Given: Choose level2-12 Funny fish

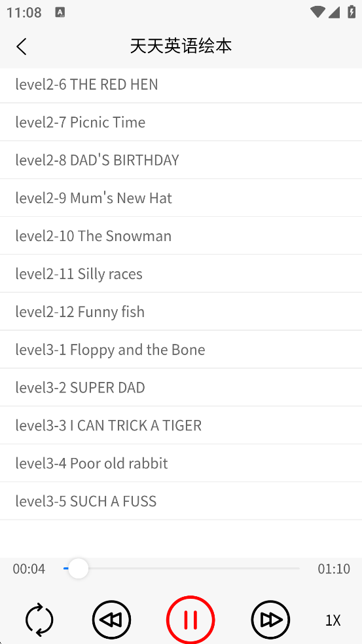Looking at the screenshot, I should tap(181, 312).
